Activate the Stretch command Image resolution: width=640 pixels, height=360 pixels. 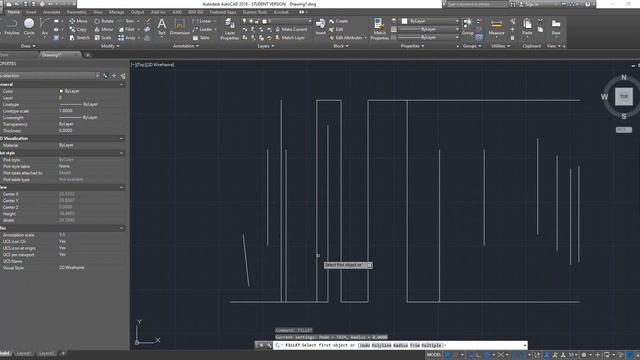pyautogui.click(x=79, y=38)
